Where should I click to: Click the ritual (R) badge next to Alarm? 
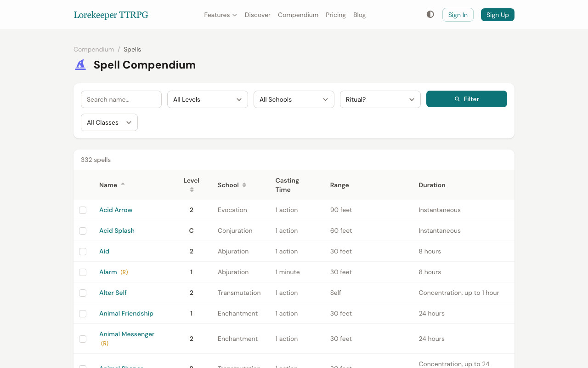[124, 272]
